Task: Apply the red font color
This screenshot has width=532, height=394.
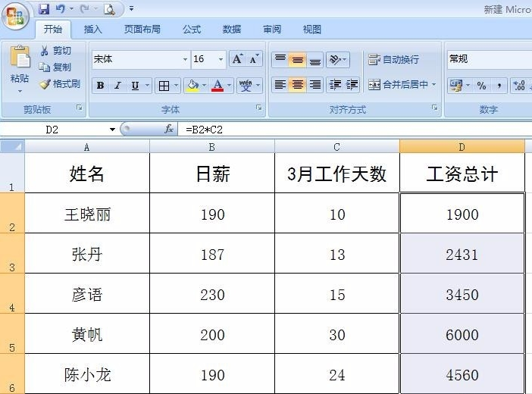Action: point(217,86)
